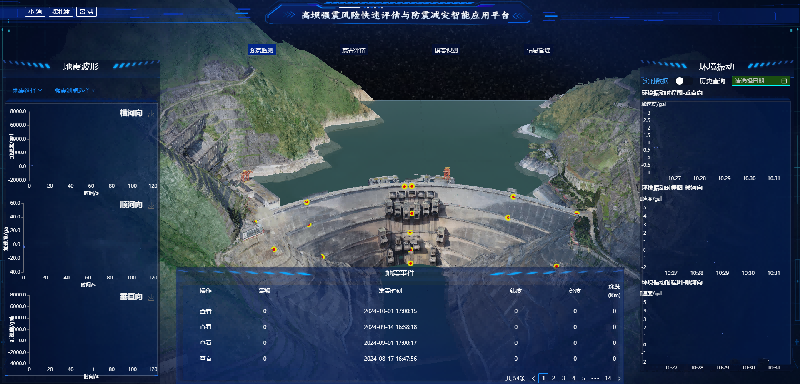Switch to the third tab under the platform title
The image size is (800, 384).
(x=446, y=50)
